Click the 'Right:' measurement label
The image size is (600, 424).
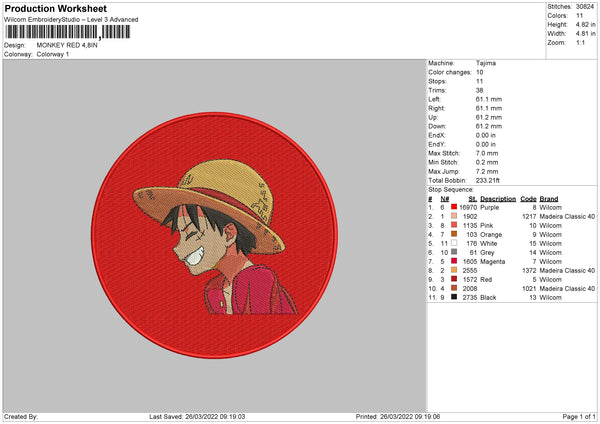coord(437,108)
